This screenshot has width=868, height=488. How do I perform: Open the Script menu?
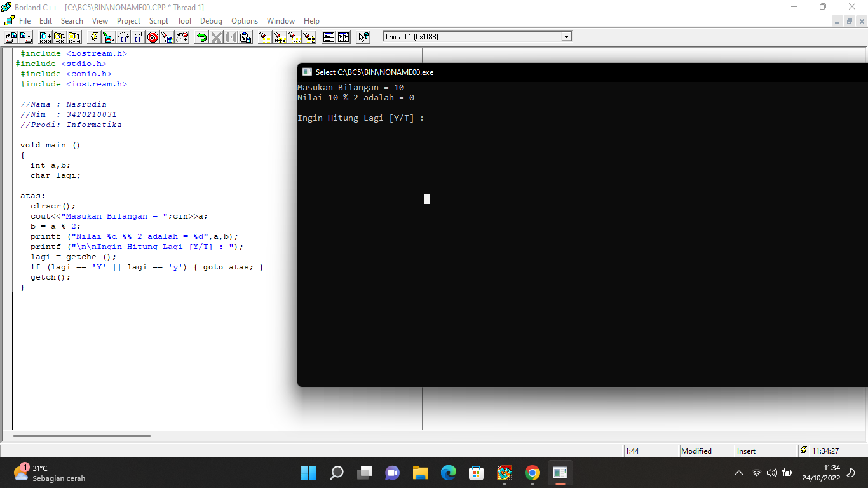click(x=159, y=21)
